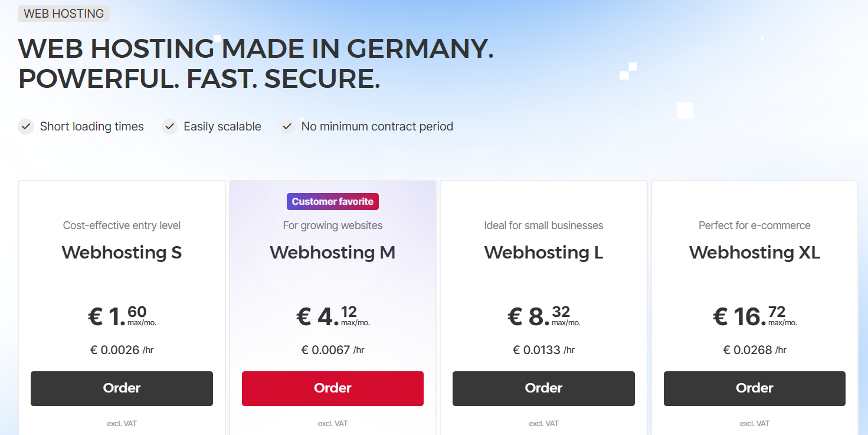Click checkmark icon beside No minimum contract period

(x=287, y=126)
